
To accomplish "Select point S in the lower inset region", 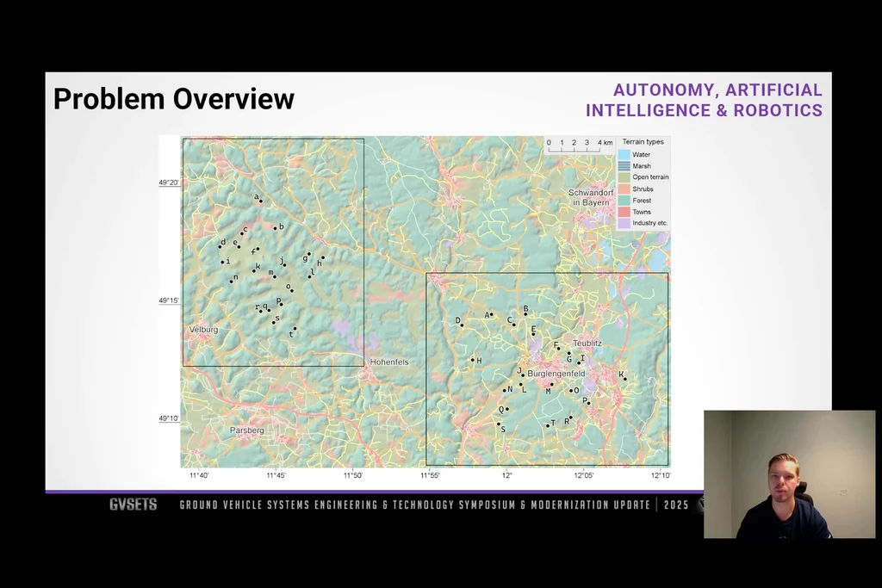I will pos(499,424).
